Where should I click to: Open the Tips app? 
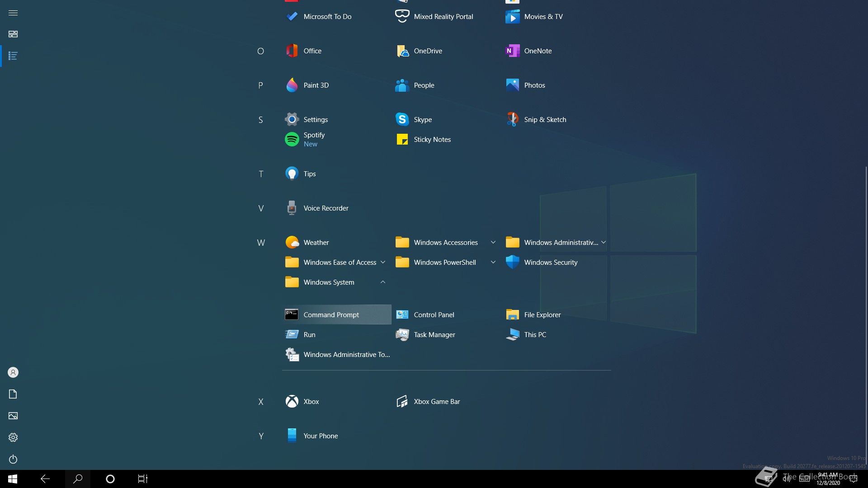tap(336, 174)
